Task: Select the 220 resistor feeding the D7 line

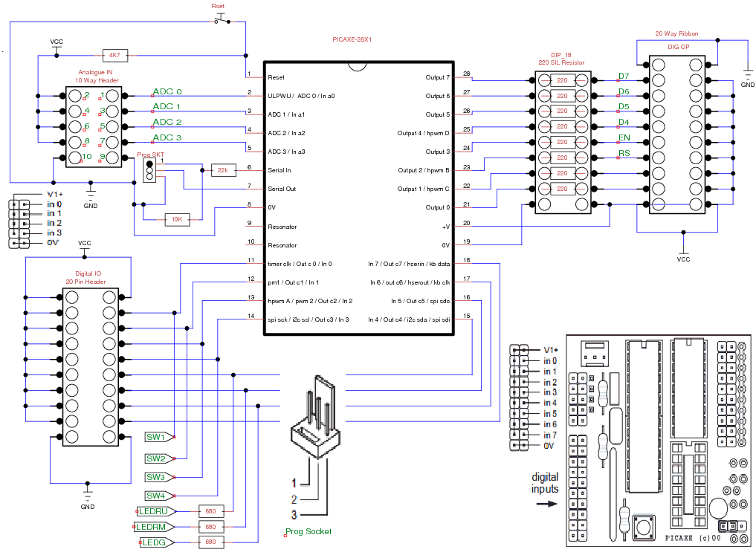Action: pos(563,80)
